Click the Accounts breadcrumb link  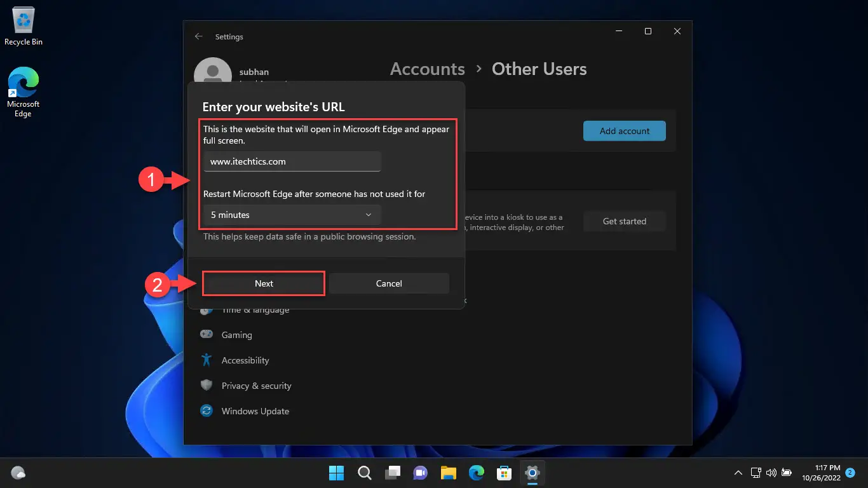click(x=428, y=69)
